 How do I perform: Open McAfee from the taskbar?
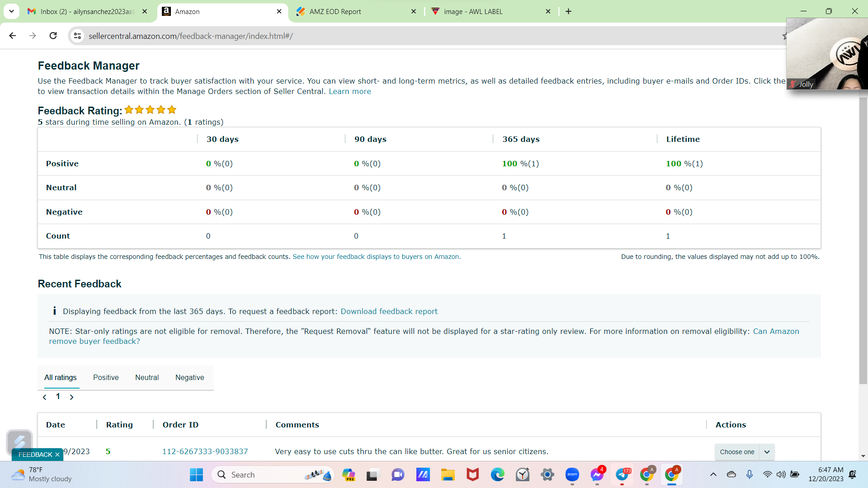pos(473,475)
